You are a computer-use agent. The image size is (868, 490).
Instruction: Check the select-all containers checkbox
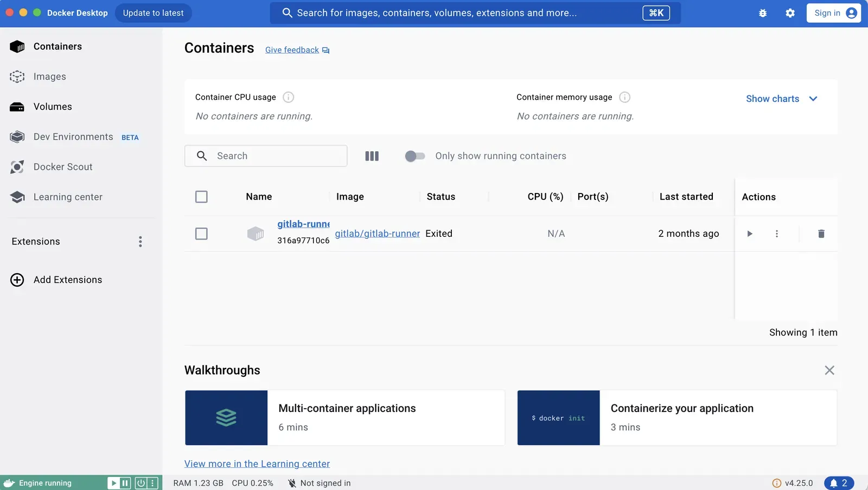(x=201, y=197)
